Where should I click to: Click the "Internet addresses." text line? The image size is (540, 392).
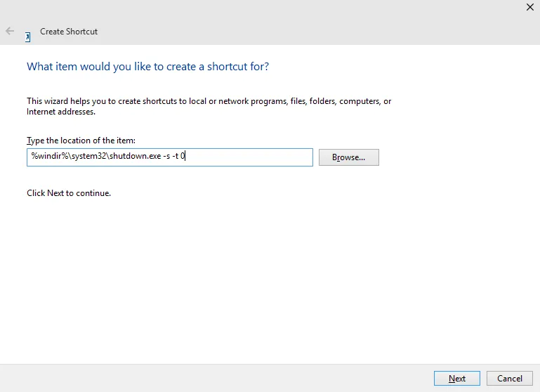tap(61, 112)
